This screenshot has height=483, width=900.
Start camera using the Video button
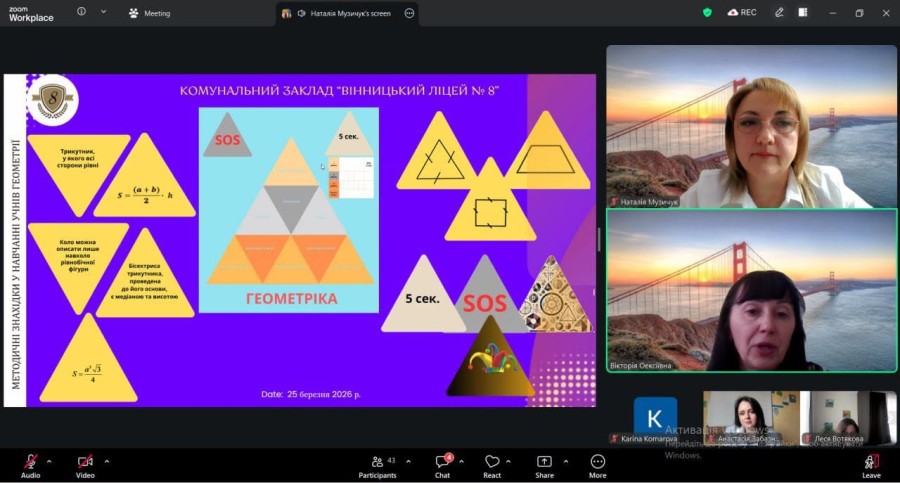tap(85, 466)
